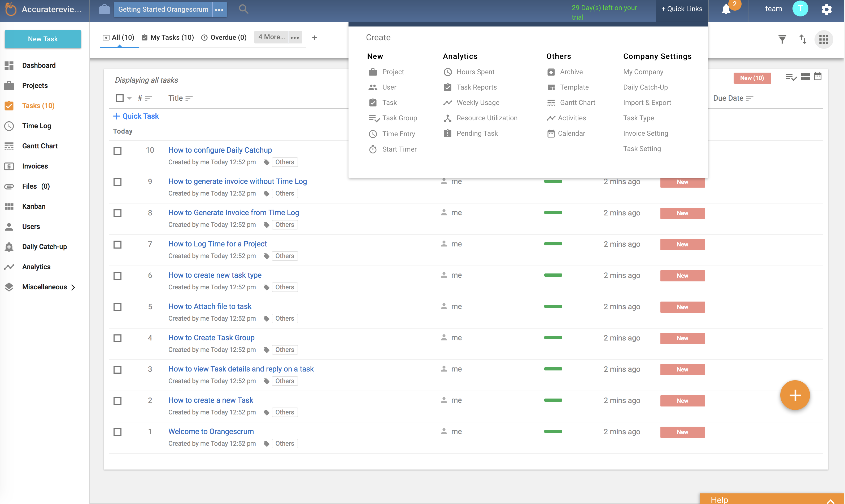Tick checkbox for Welcome to Orangescrum
Viewport: 845px width, 504px height.
[x=117, y=432]
